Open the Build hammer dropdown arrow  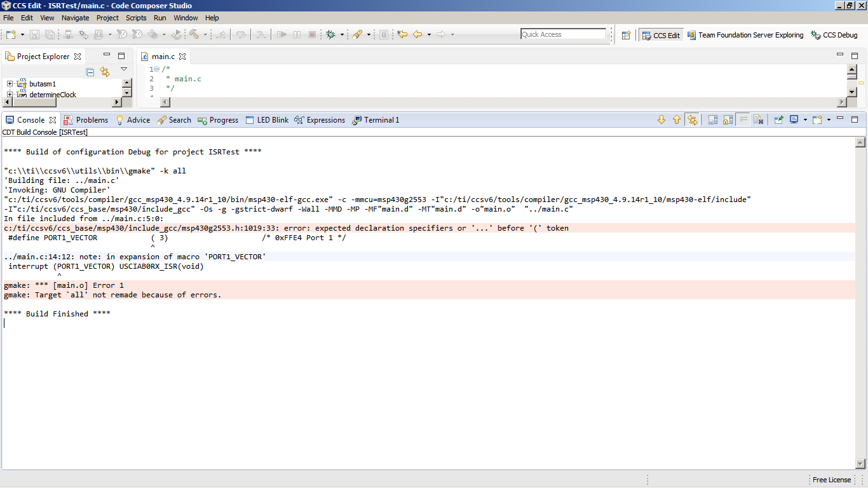pos(205,34)
